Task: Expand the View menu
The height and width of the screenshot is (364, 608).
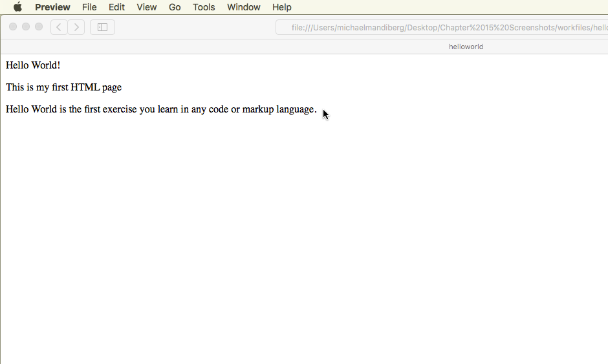Action: [x=147, y=7]
